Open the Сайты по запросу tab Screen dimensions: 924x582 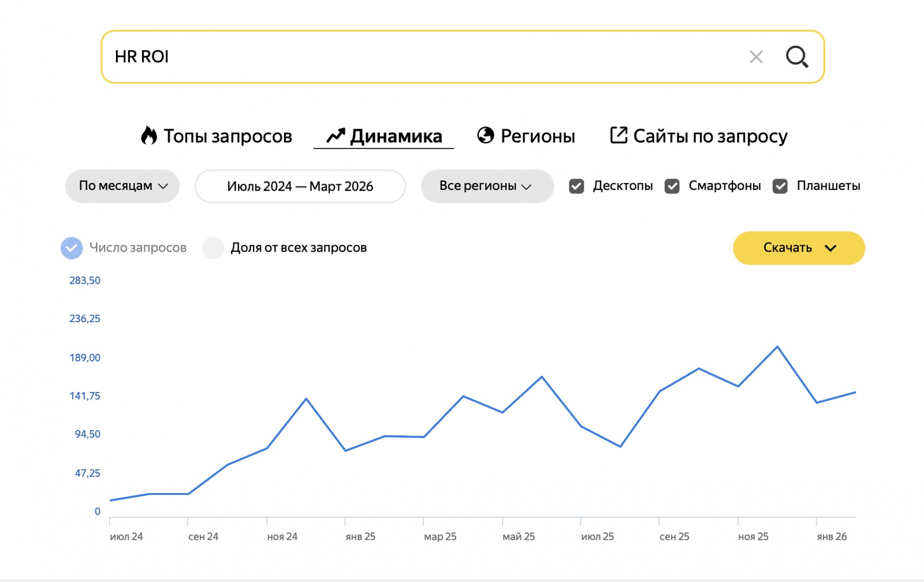coord(710,136)
